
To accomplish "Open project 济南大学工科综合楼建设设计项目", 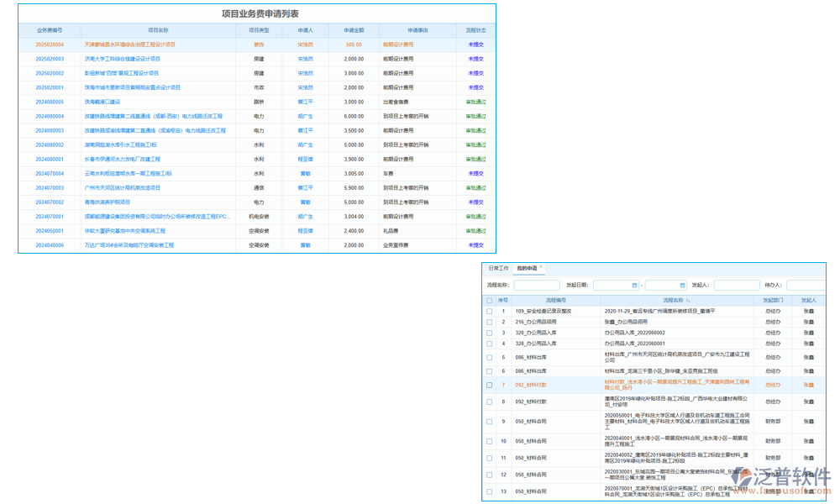I will (x=122, y=59).
